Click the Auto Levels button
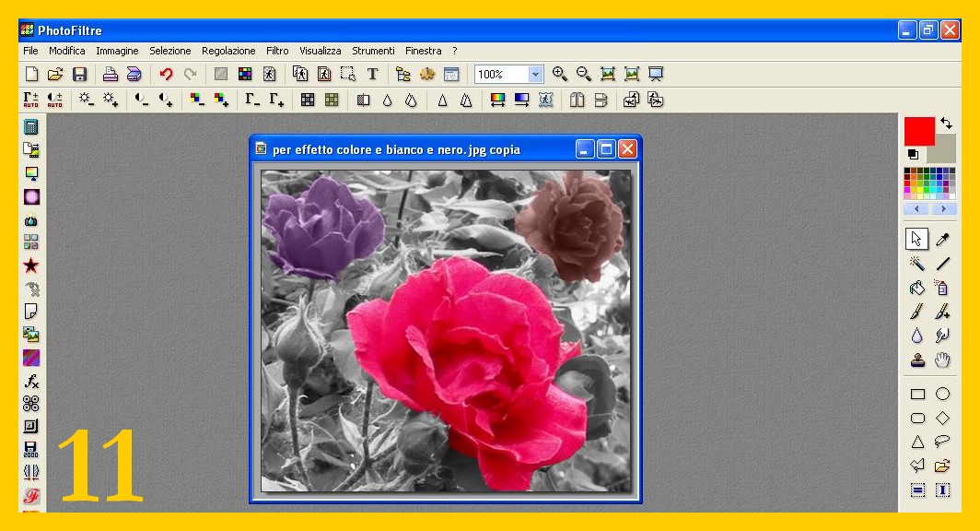The height and width of the screenshot is (531, 980). [x=31, y=100]
